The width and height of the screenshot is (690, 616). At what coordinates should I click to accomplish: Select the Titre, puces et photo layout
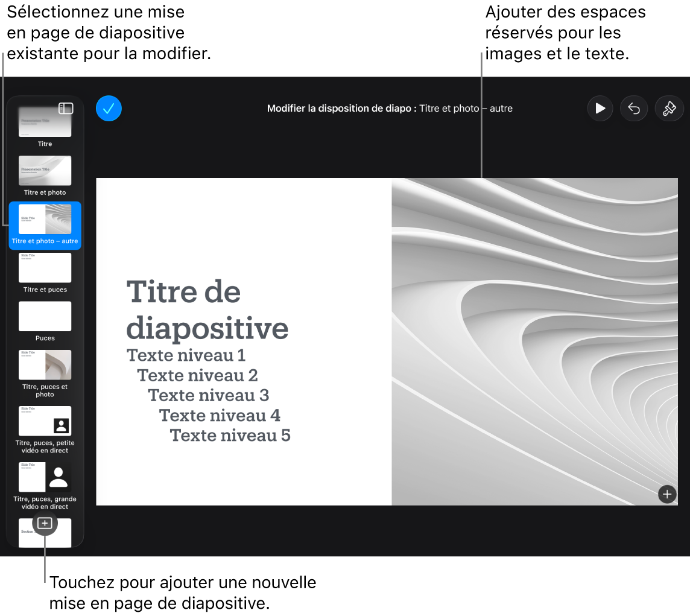tap(45, 365)
